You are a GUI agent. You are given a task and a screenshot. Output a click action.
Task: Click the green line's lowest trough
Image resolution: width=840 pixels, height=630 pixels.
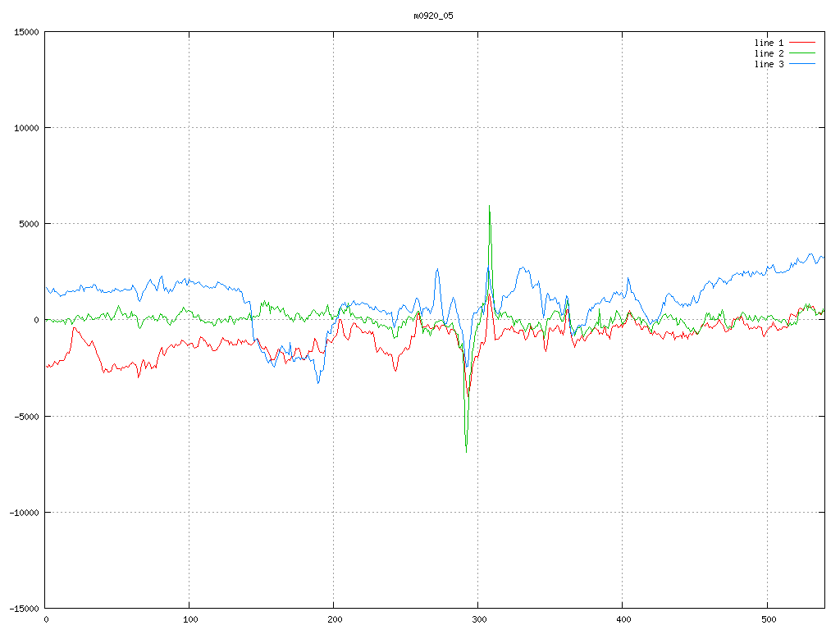[466, 451]
